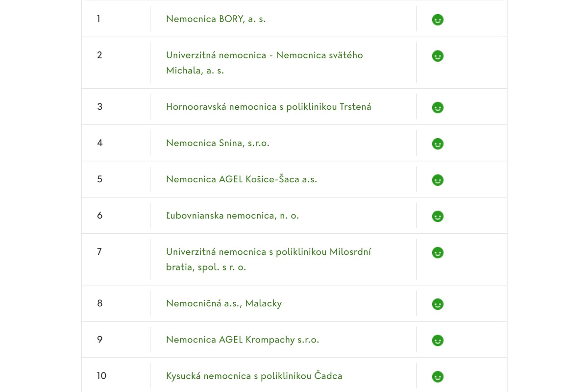Select Nemocničná a.s., Malacky link
588x392 pixels.
click(x=224, y=303)
